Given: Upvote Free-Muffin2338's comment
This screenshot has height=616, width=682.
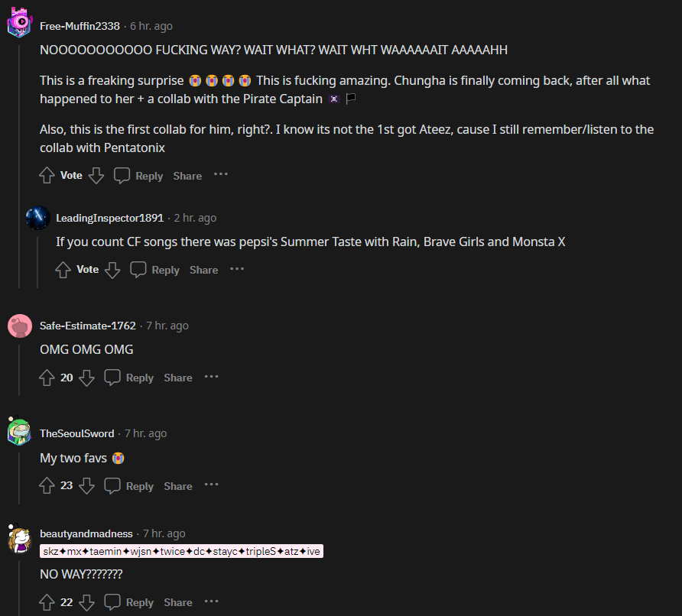Looking at the screenshot, I should tap(47, 176).
